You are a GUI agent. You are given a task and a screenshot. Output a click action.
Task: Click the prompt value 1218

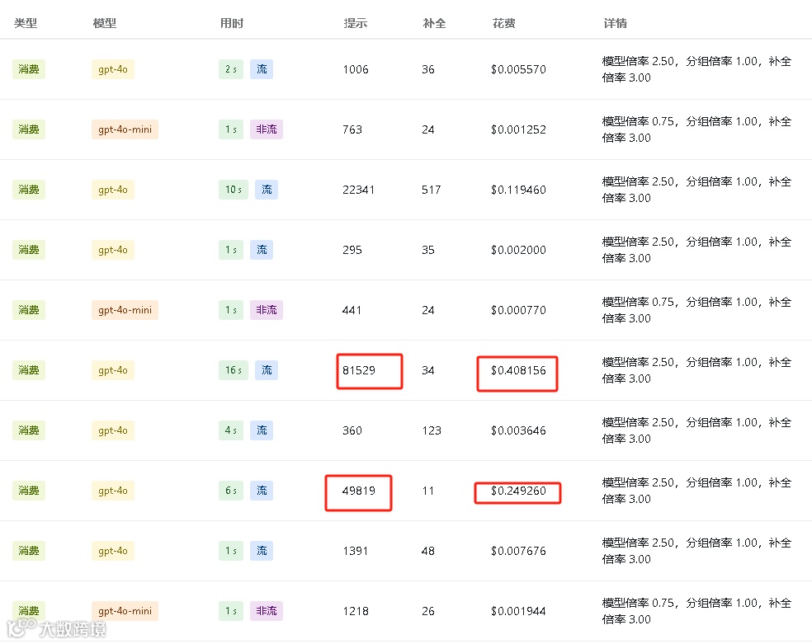tap(355, 611)
